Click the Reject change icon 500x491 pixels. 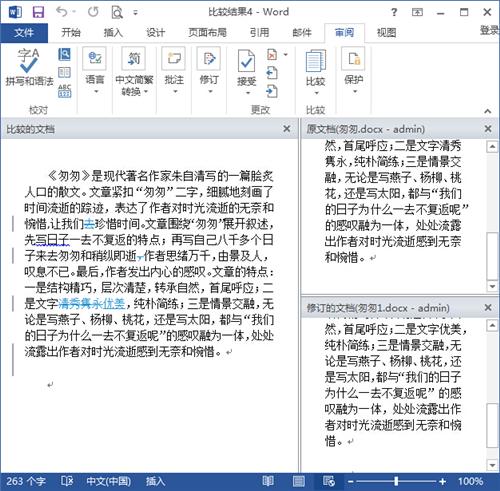point(272,54)
